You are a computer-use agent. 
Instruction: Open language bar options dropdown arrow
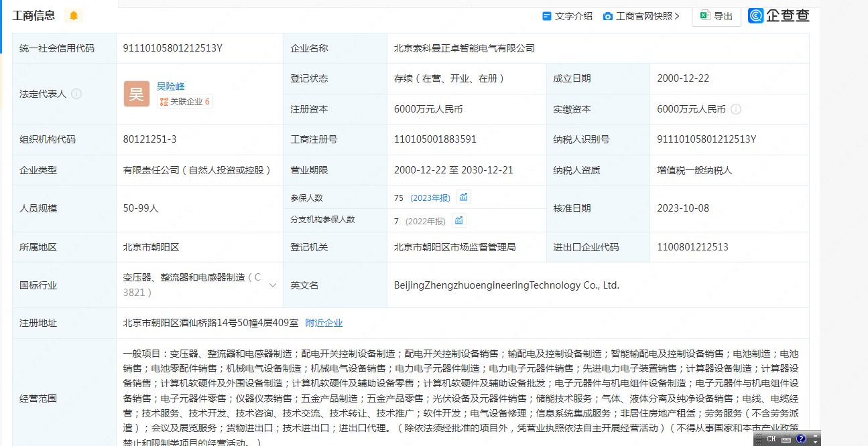(815, 441)
